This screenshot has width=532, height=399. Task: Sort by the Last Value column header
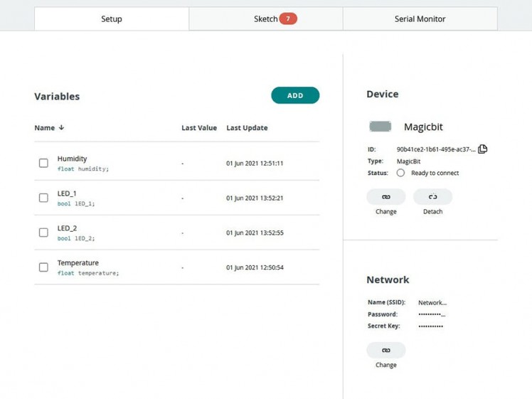click(199, 128)
